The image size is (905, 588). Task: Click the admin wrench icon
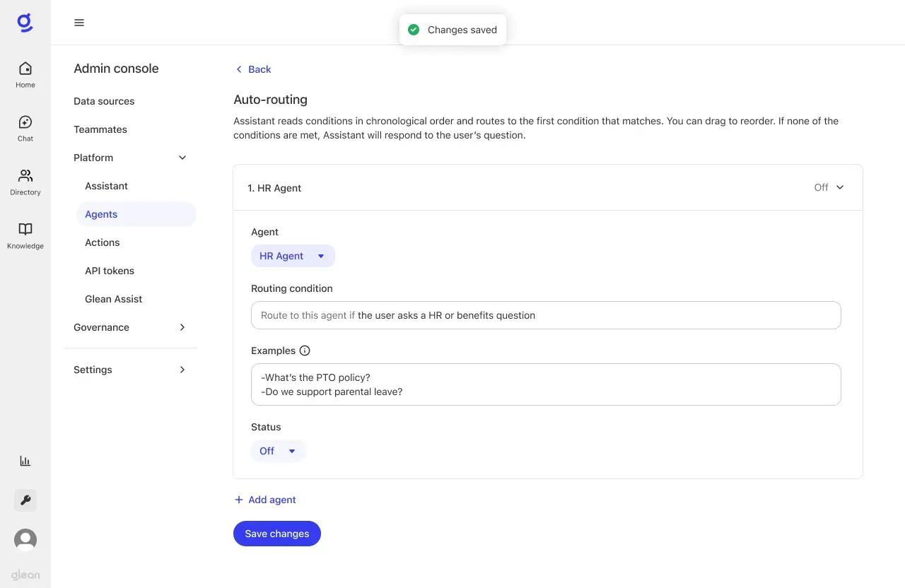coord(25,500)
